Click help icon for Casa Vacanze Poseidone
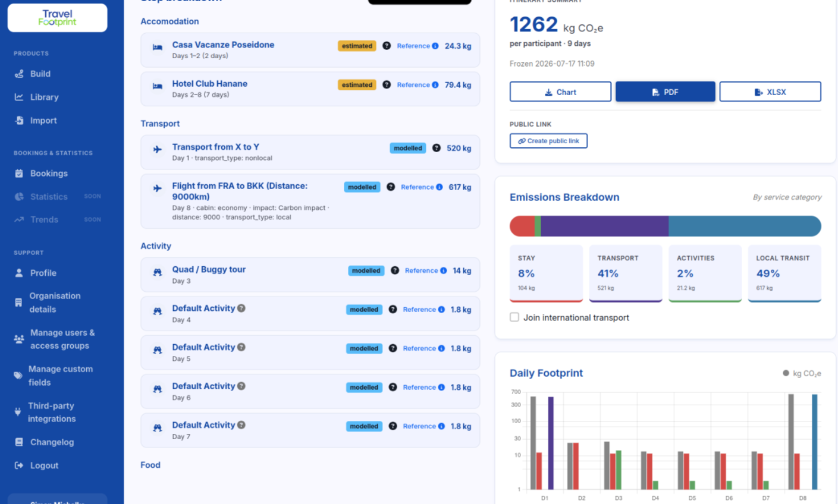838x504 pixels. [x=387, y=46]
